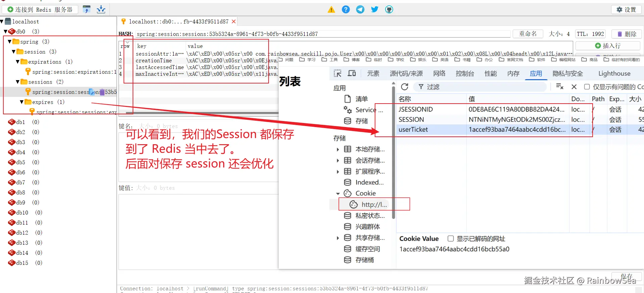644x293 pixels.
Task: Collapse the Cookie tree section
Action: coord(338,193)
